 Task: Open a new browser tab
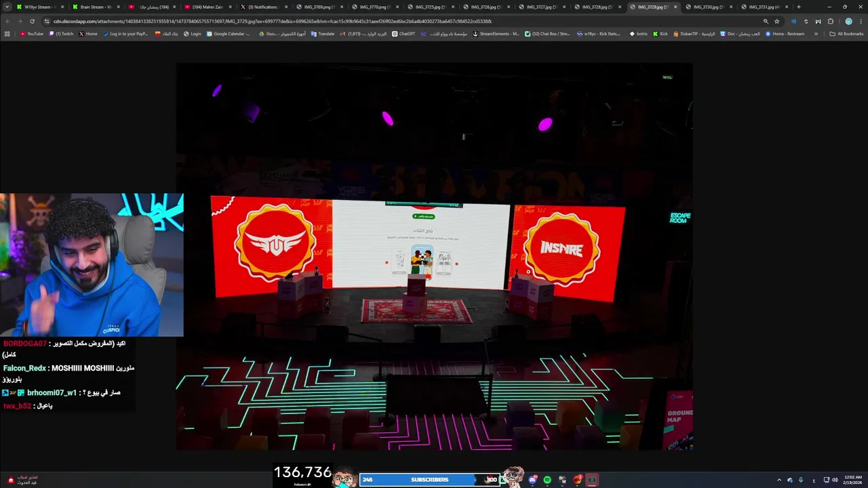pyautogui.click(x=799, y=7)
